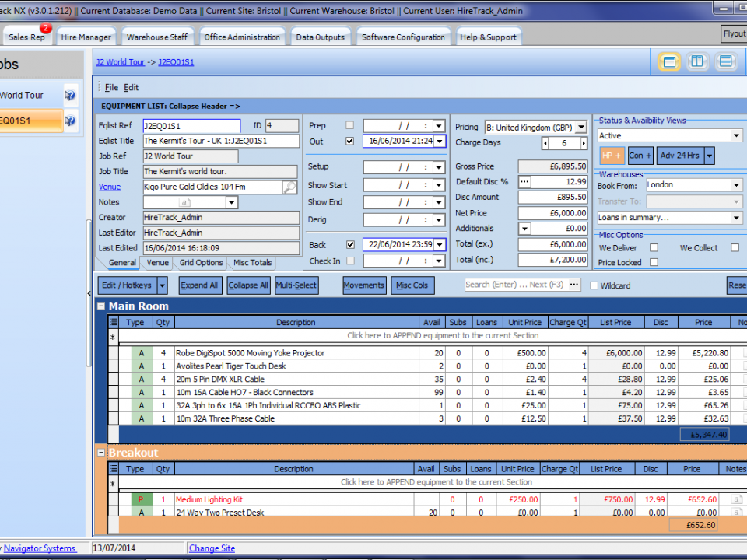
Task: Click the J2 World Tour sidebar icon
Action: tap(70, 96)
